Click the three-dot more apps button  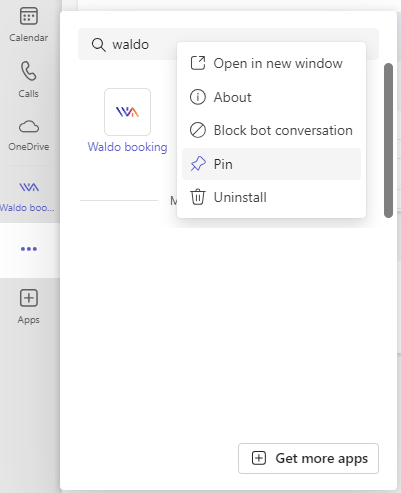click(x=29, y=249)
